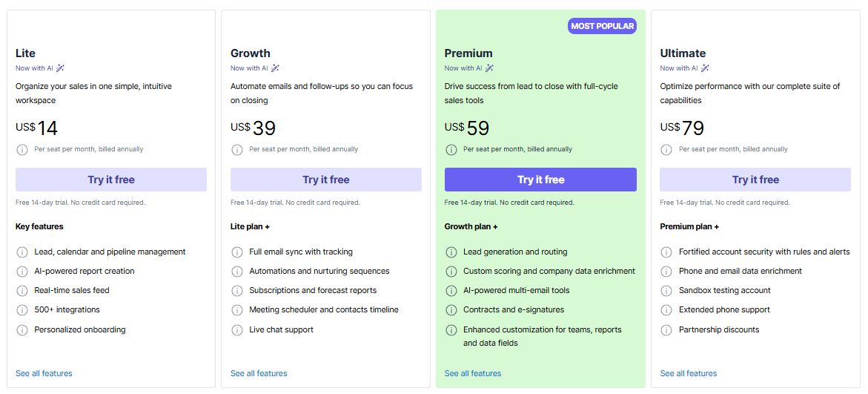This screenshot has height=394, width=868.
Task: Click info icon next to Partnership discounts
Action: click(x=666, y=330)
